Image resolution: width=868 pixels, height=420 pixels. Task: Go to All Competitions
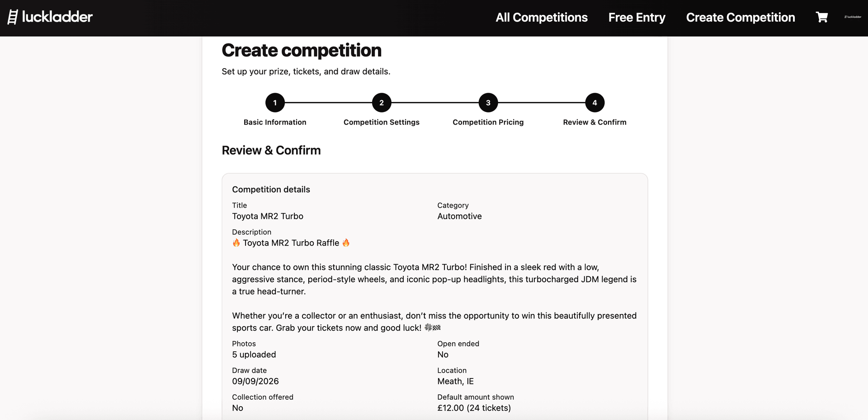(541, 18)
